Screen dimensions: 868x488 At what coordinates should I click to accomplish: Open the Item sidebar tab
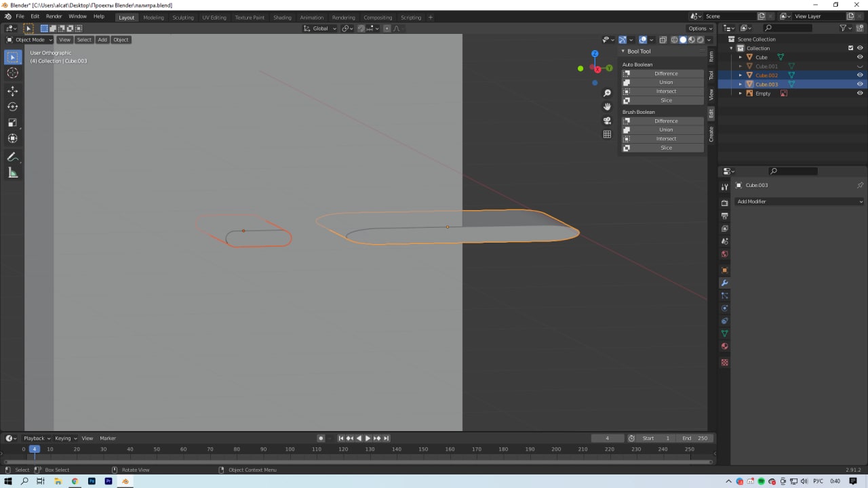711,56
